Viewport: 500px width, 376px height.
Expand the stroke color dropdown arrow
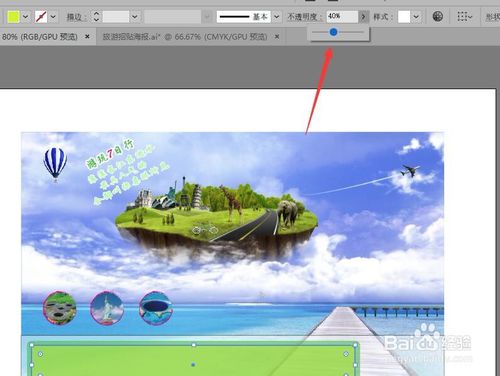tap(53, 16)
